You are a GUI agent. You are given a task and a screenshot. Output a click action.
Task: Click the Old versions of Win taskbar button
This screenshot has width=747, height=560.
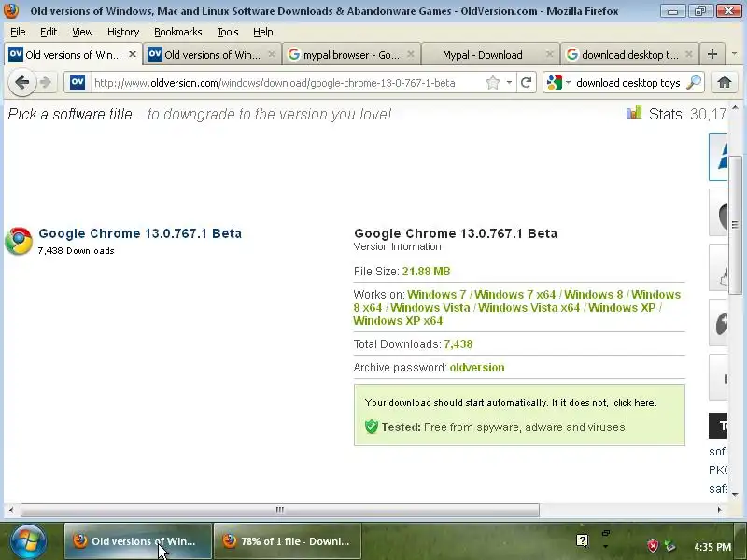pos(137,541)
